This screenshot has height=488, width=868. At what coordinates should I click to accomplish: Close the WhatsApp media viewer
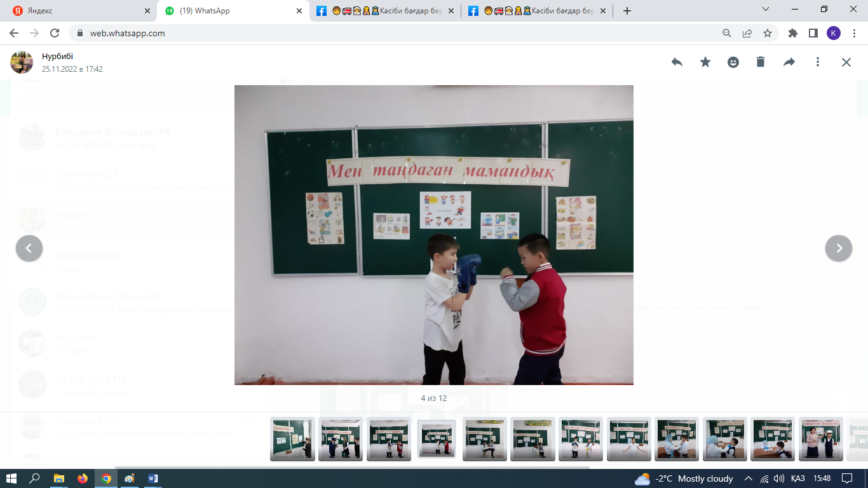point(846,62)
